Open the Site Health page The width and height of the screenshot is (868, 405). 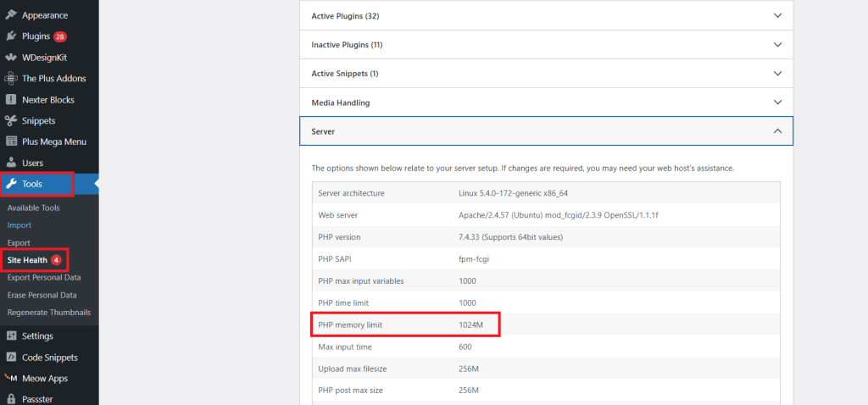click(x=28, y=260)
